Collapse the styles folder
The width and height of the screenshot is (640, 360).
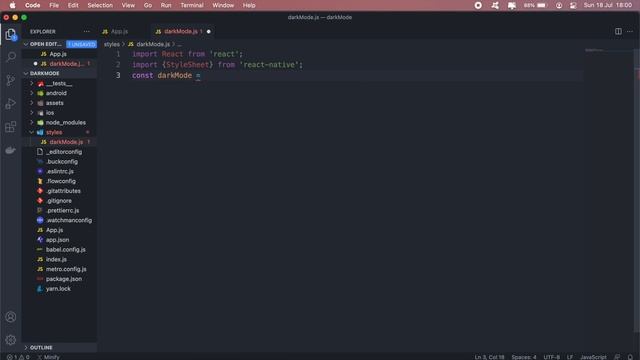coord(59,132)
